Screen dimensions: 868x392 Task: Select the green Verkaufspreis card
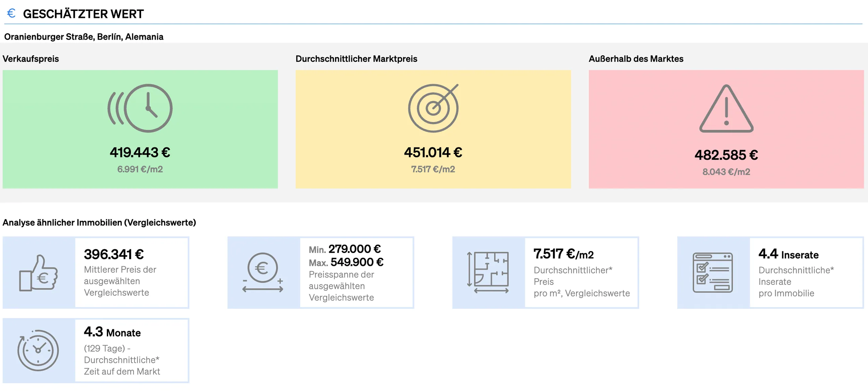[140, 129]
